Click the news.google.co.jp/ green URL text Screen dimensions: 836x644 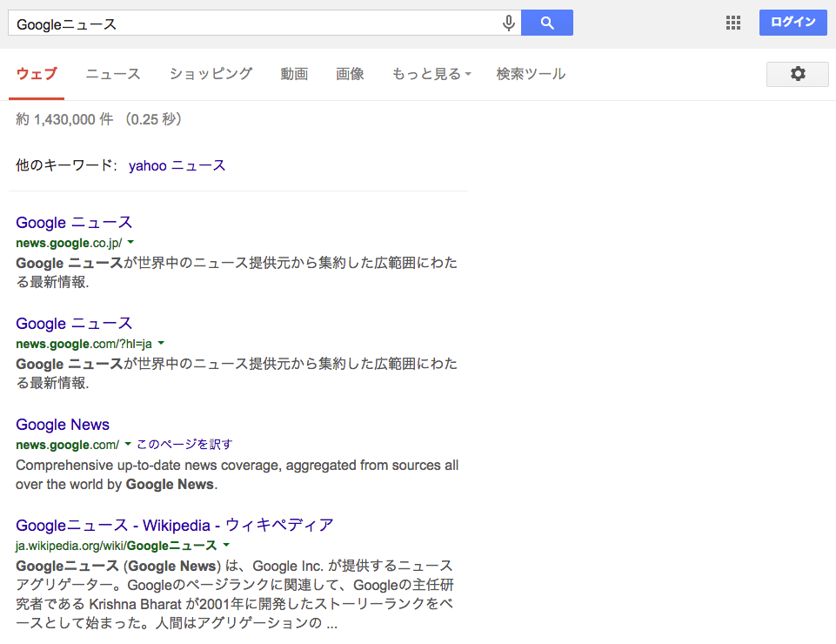tap(69, 243)
